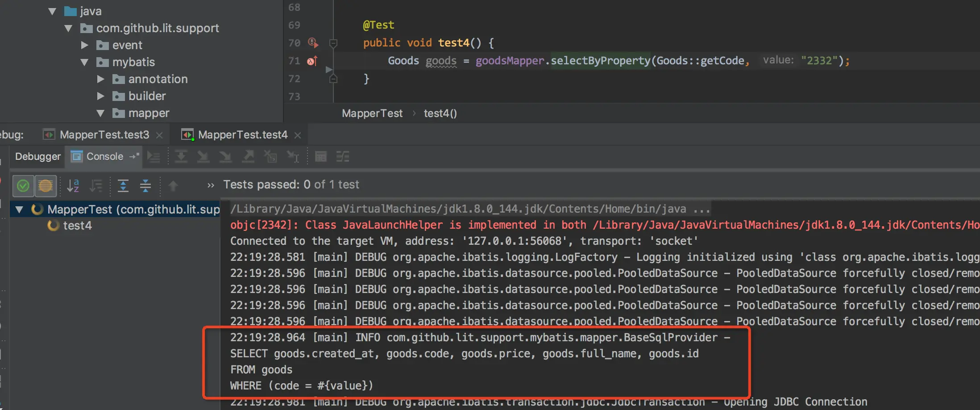Click the Goods::getCode method reference
Image resolution: width=980 pixels, height=410 pixels.
[x=700, y=61]
